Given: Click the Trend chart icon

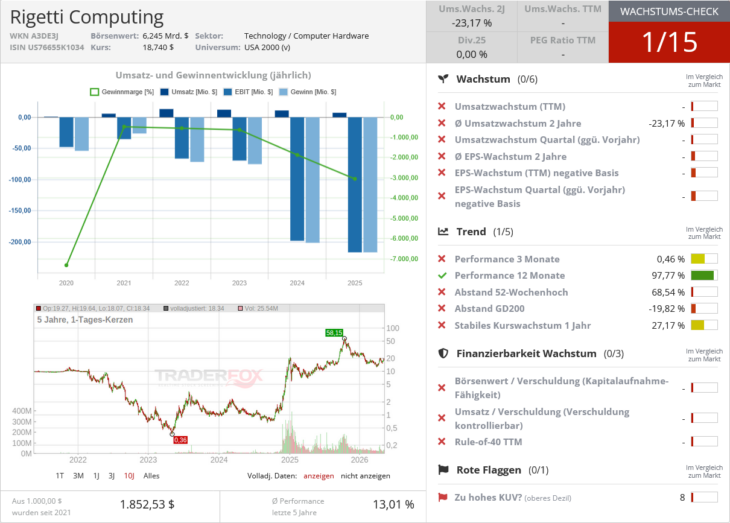Looking at the screenshot, I should tap(443, 231).
